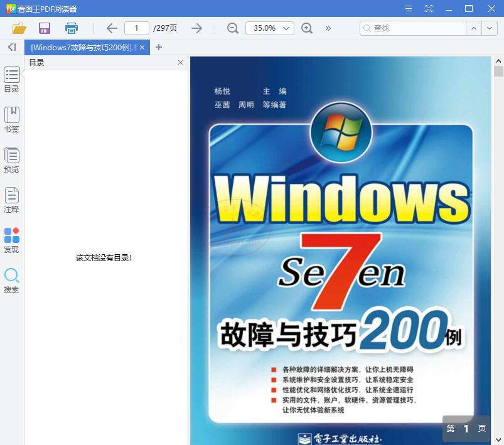Click the 查找 search field
Viewport: 504px width, 445px height.
point(413,28)
